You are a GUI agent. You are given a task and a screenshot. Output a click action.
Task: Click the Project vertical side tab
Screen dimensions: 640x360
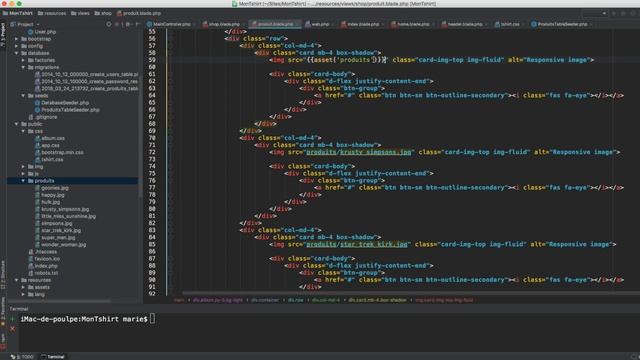coord(3,34)
